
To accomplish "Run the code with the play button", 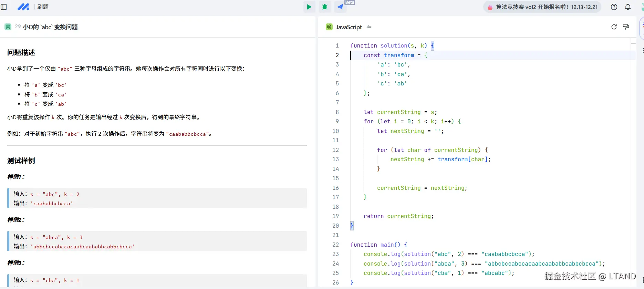I will (x=309, y=7).
